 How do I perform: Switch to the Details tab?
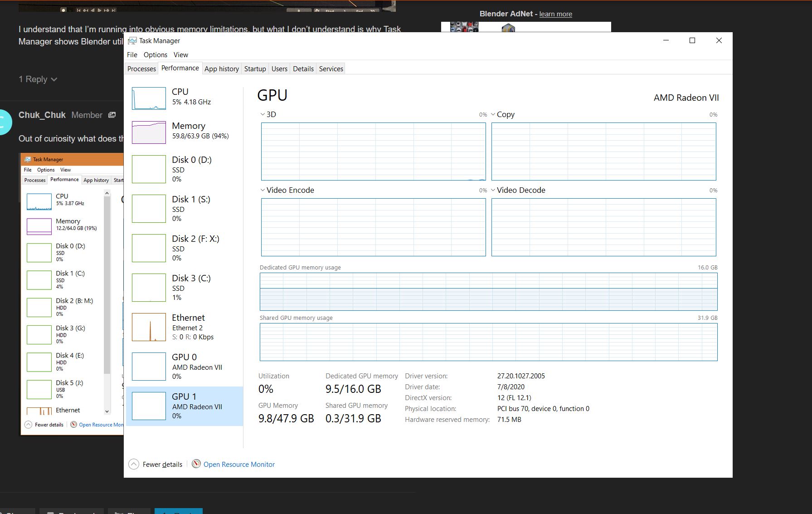click(x=303, y=69)
